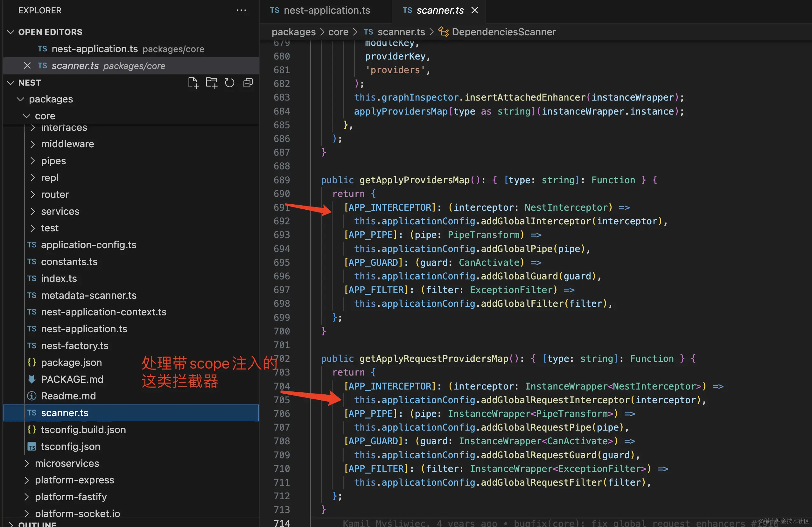Open index.ts in core folder

click(130, 278)
